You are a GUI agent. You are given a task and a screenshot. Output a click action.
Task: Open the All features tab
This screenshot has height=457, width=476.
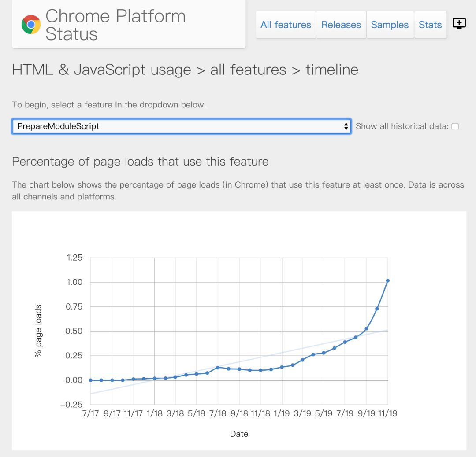[x=286, y=25]
